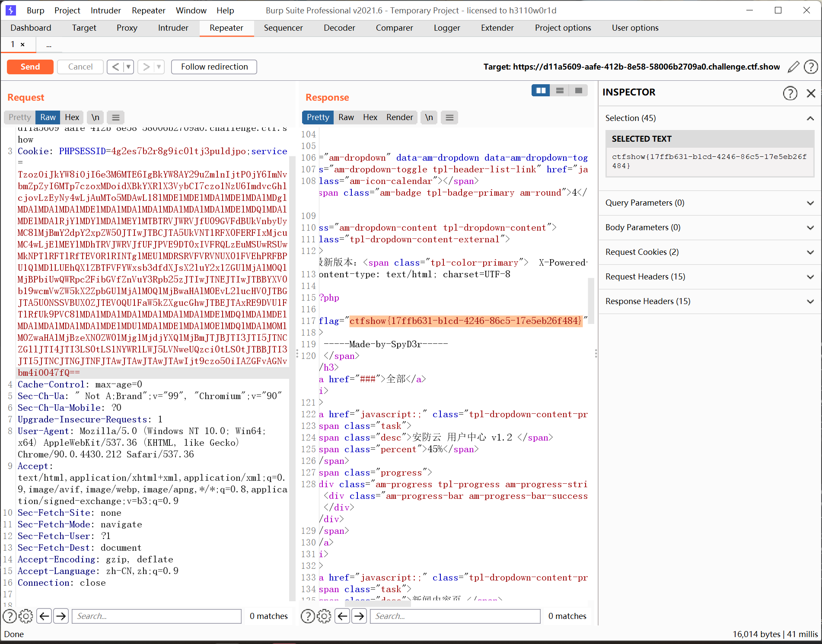
Task: Switch to the Logger tab
Action: [x=447, y=28]
